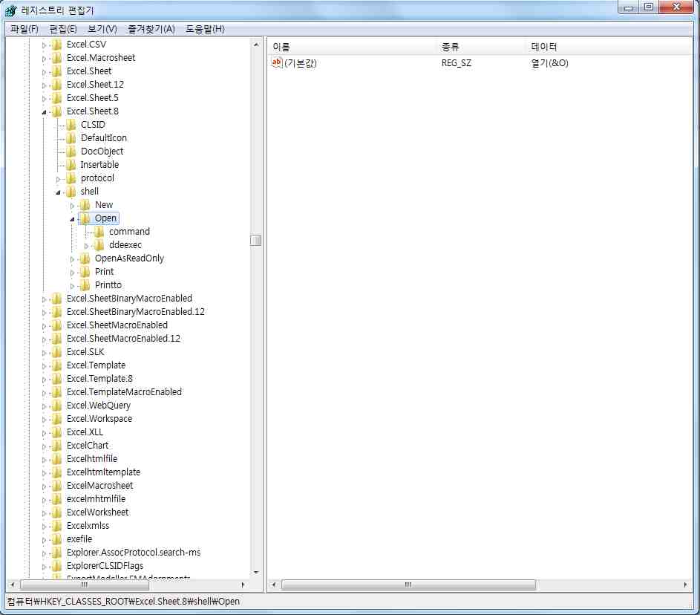Viewport: 700px width, 615px height.
Task: Sort values by 데이터 column header
Action: [609, 47]
